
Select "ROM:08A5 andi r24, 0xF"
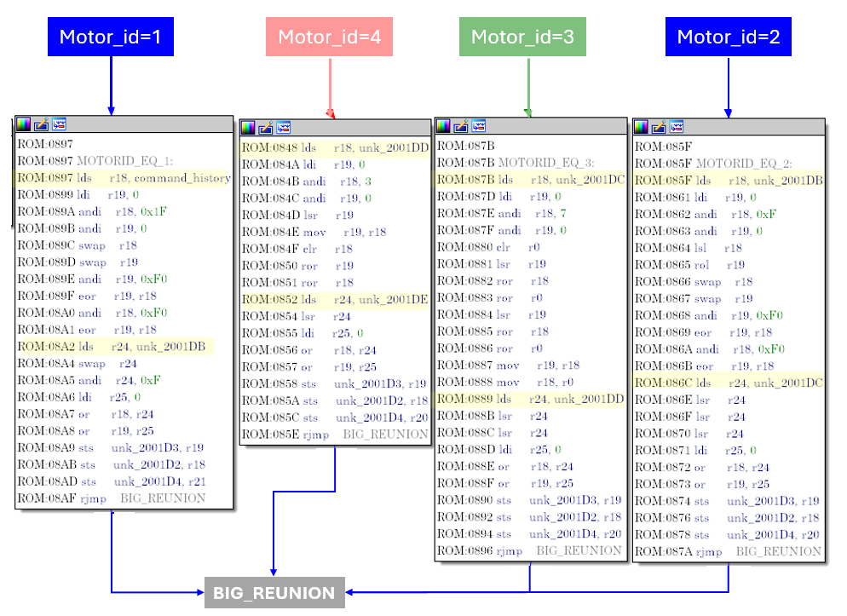pyautogui.click(x=89, y=380)
